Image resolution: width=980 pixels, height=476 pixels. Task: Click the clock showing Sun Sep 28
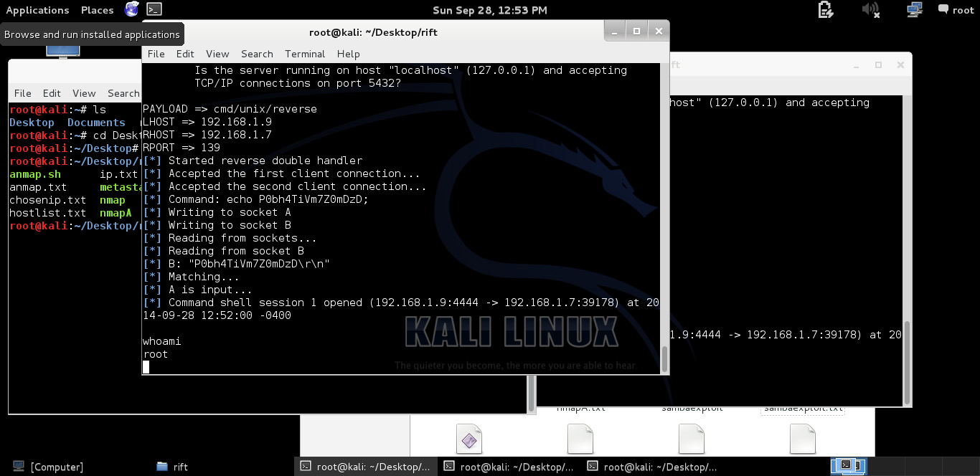pos(490,10)
